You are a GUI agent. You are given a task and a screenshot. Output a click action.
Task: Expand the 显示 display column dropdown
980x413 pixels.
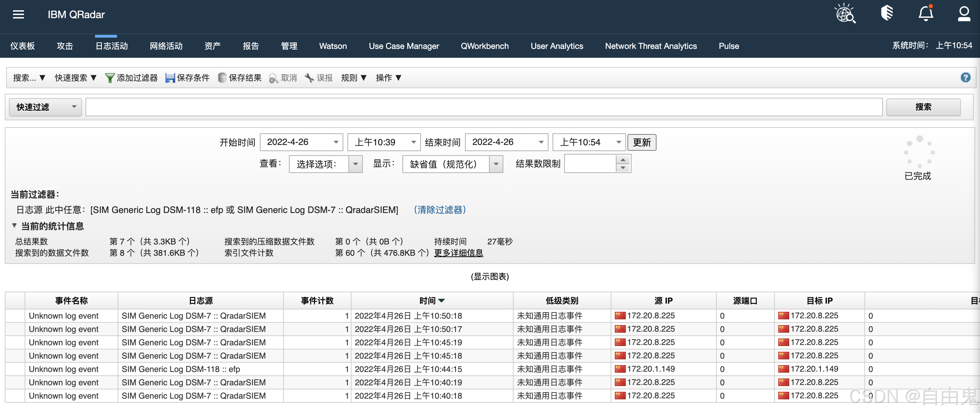tap(496, 164)
